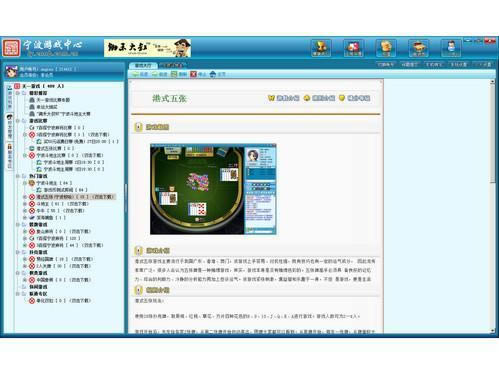The image size is (499, 375).
Task: Click the Home icon in the browser toolbar
Action: point(213,74)
